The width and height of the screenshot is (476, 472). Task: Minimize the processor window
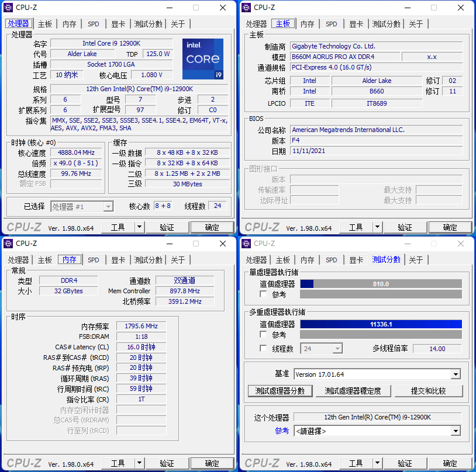[170, 8]
